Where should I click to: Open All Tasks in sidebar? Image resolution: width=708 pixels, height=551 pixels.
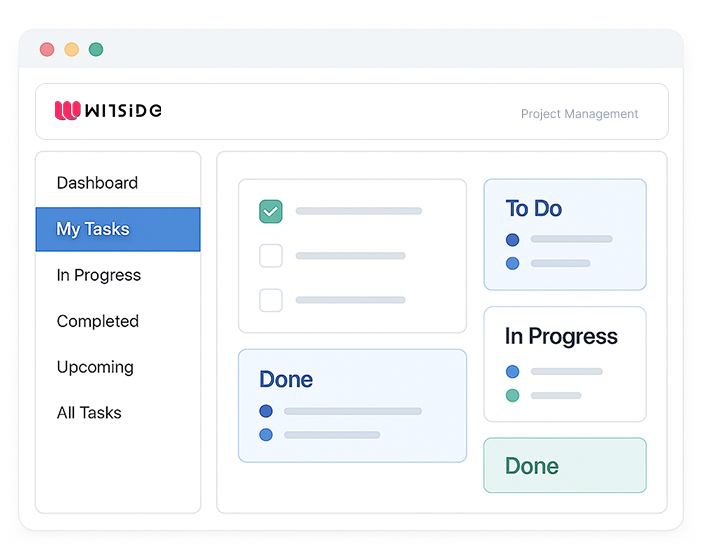tap(89, 413)
